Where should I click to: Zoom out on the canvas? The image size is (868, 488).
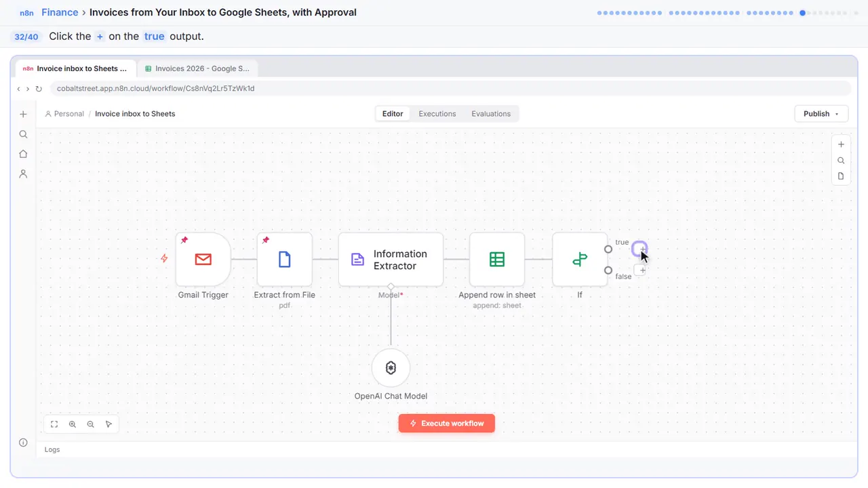(x=91, y=424)
